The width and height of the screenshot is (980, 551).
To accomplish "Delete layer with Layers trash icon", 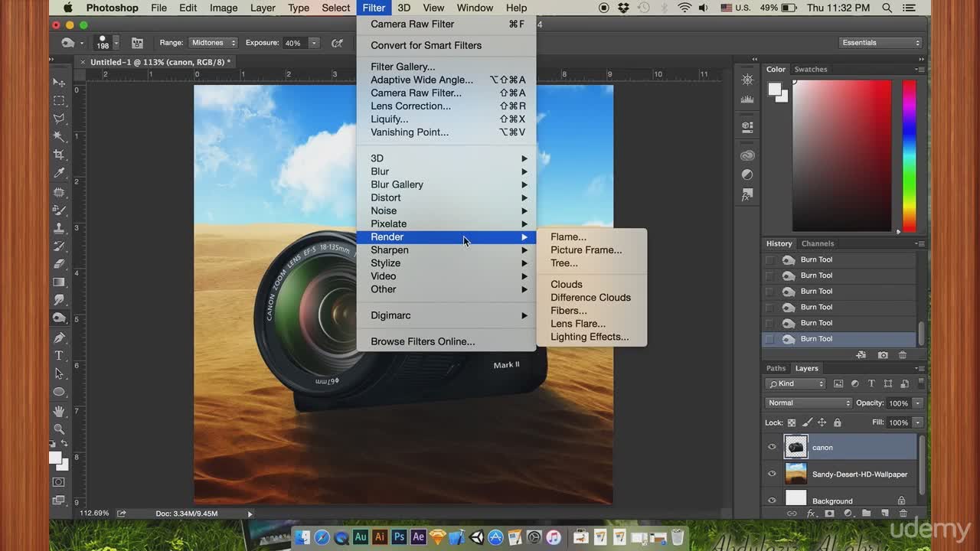I will [x=903, y=514].
